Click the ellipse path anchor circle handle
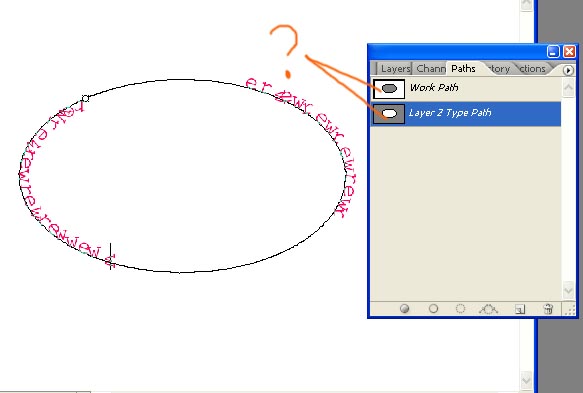 [86, 99]
